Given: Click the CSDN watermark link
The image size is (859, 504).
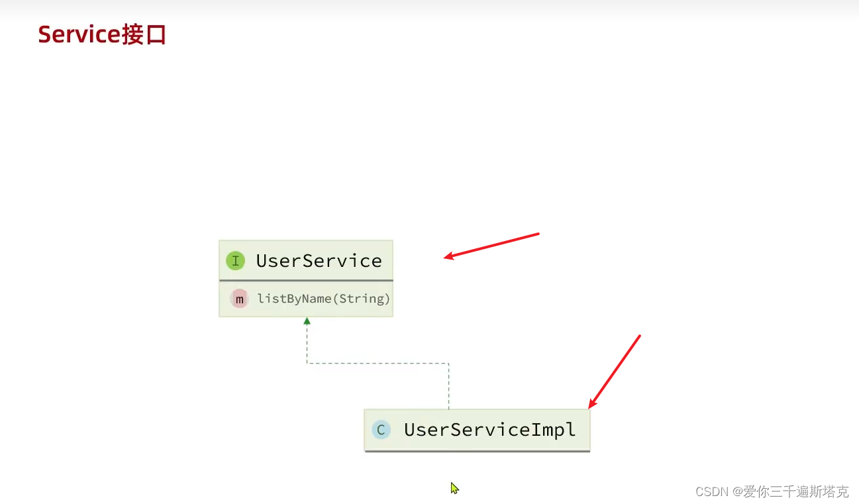Looking at the screenshot, I should 712,491.
